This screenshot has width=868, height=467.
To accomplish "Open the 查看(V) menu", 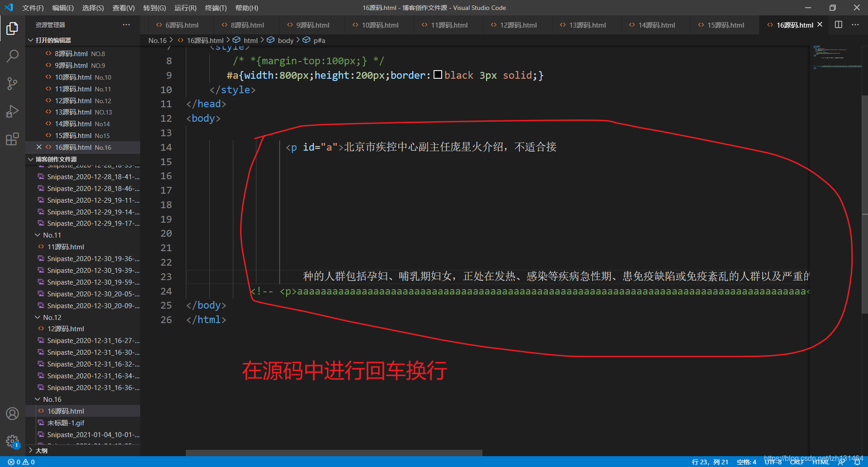I will [123, 8].
